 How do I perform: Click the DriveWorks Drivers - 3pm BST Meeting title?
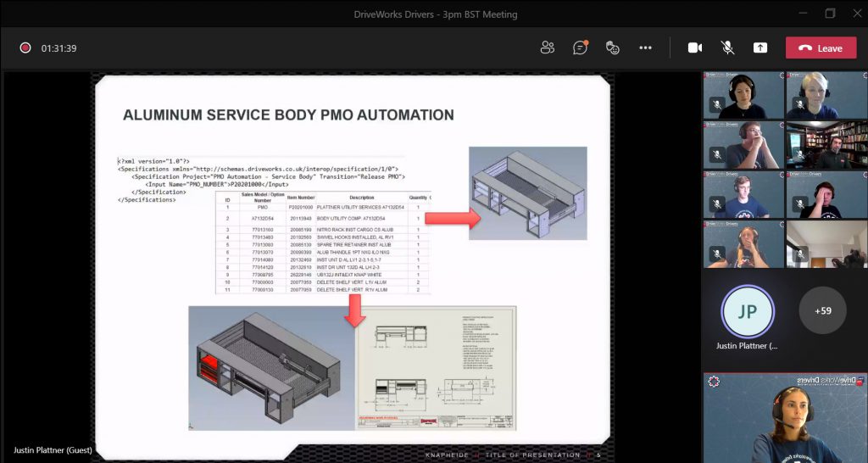pyautogui.click(x=435, y=14)
